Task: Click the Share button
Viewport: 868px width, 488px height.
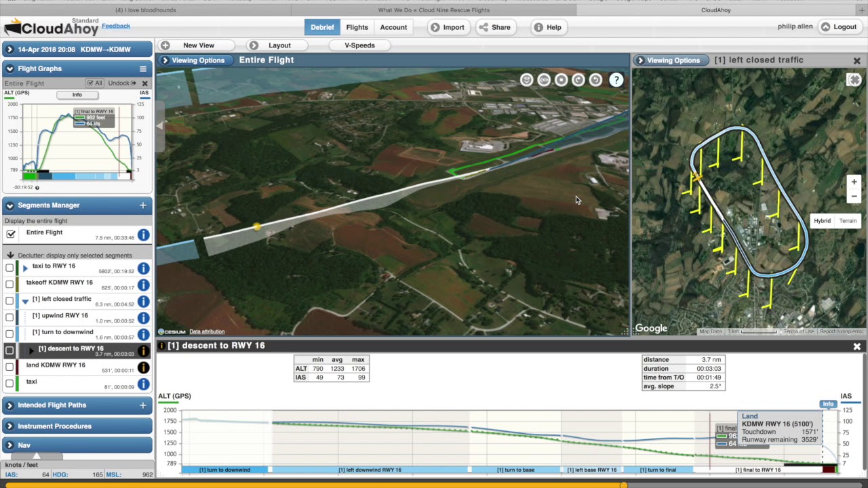Action: pyautogui.click(x=494, y=27)
